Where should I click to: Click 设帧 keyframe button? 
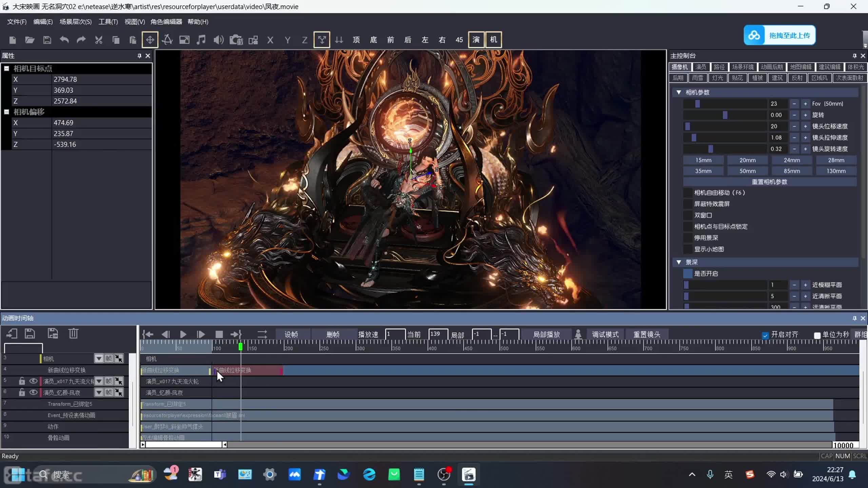click(291, 334)
